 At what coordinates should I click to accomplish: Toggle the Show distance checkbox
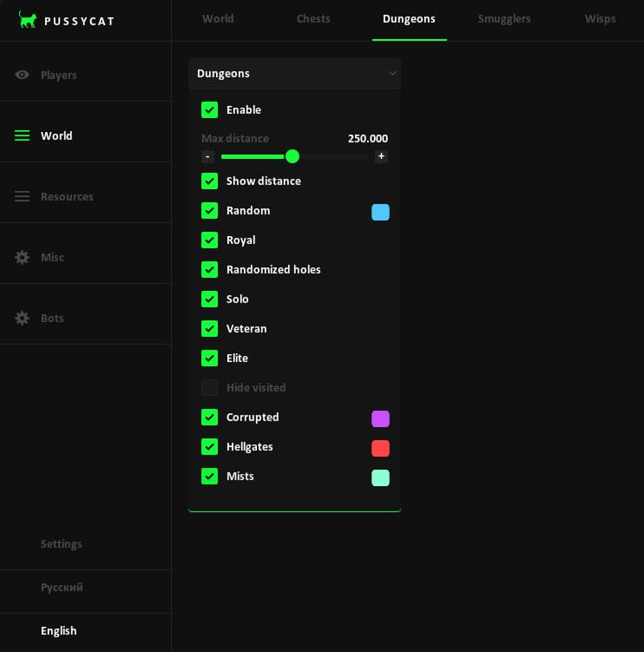pos(209,181)
